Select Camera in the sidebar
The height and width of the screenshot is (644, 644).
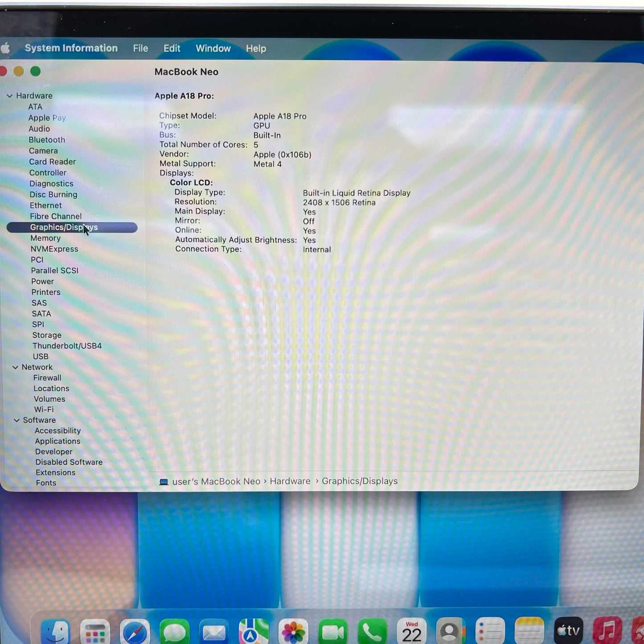coord(43,151)
